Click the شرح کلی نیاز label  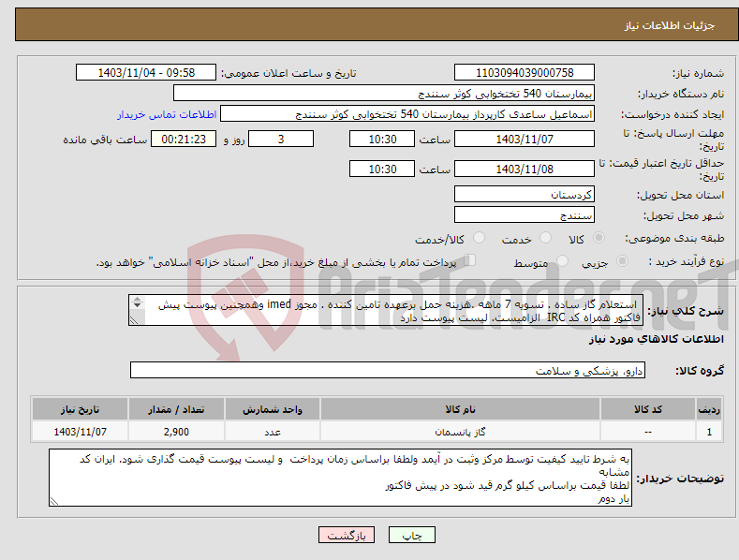click(x=686, y=311)
